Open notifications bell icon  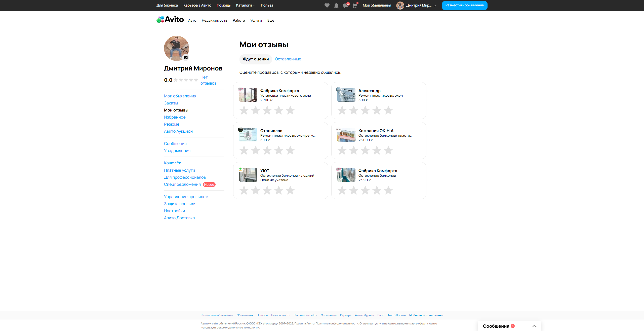[x=336, y=6]
